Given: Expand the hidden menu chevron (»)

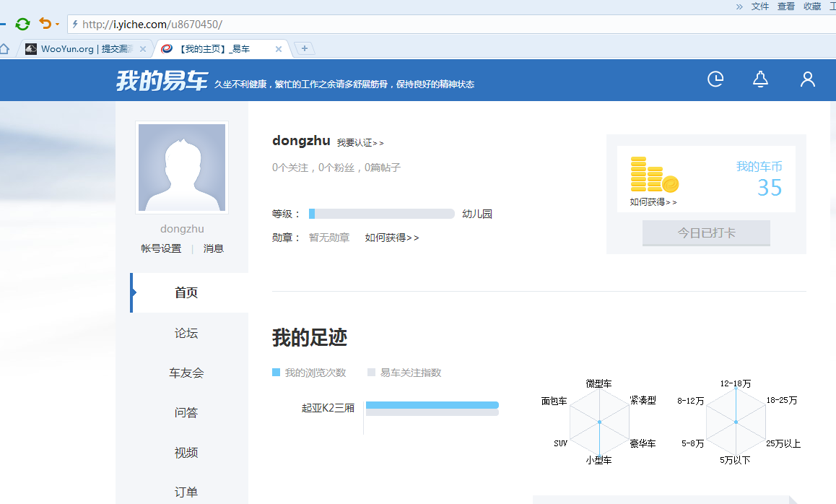Looking at the screenshot, I should point(739,7).
